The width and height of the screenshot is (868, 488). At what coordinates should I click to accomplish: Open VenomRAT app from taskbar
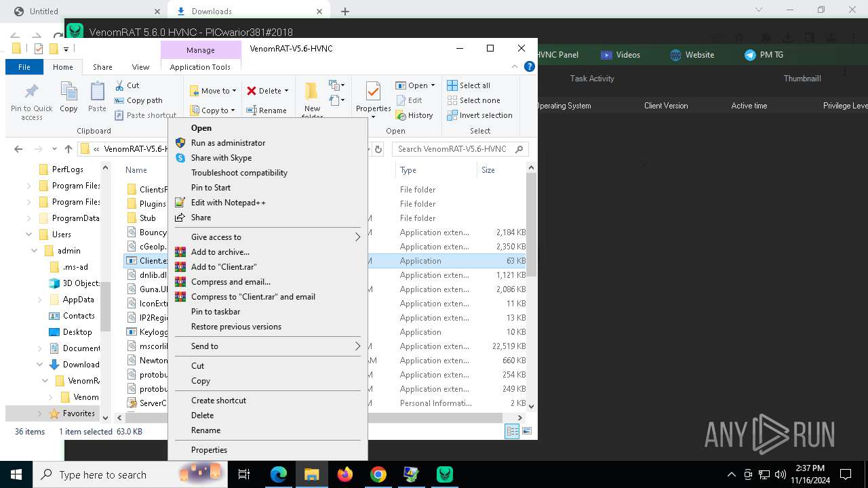point(445,474)
